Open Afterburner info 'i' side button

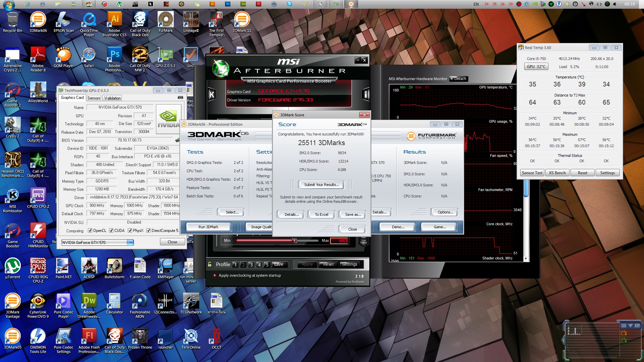[366, 95]
